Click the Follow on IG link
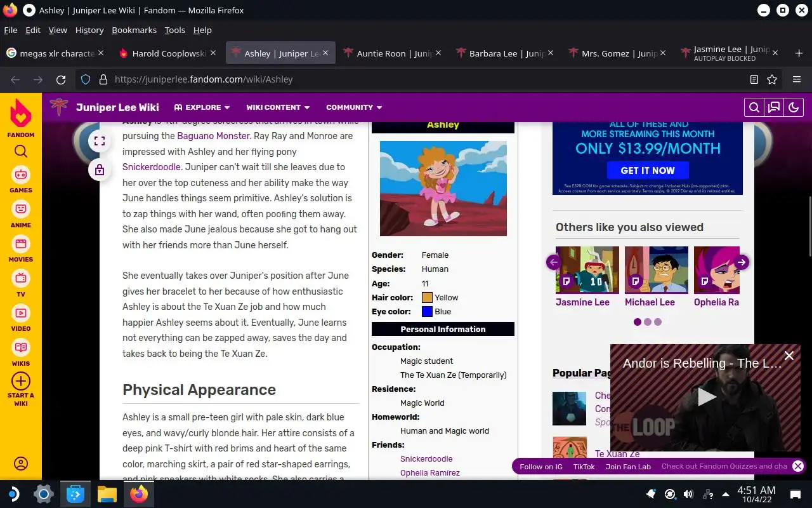The width and height of the screenshot is (812, 508). point(541,467)
